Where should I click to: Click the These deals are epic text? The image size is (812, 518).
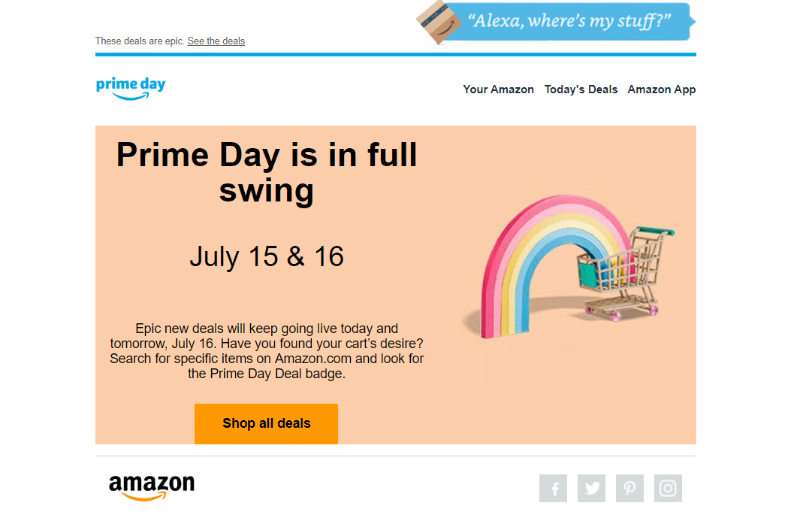139,41
